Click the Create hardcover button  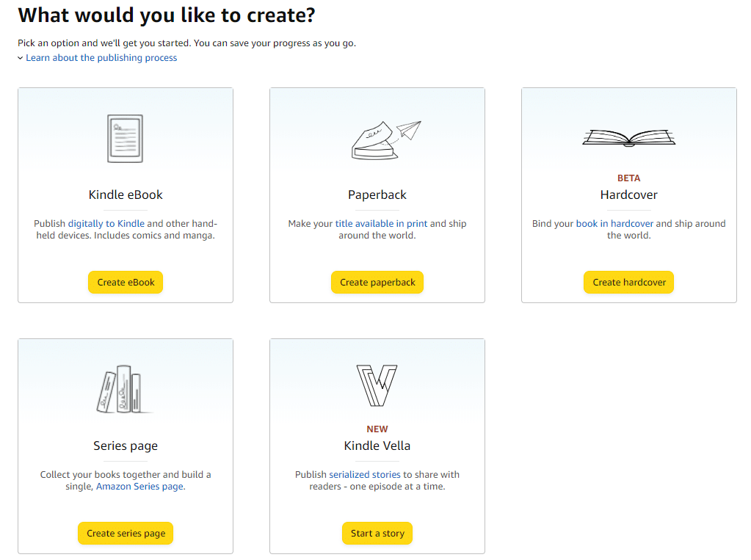click(x=628, y=282)
